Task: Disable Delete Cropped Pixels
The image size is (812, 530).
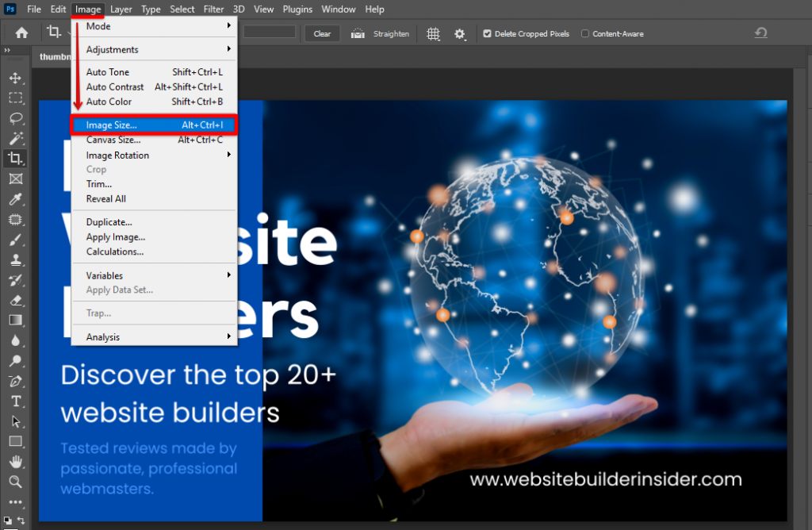Action: point(487,33)
